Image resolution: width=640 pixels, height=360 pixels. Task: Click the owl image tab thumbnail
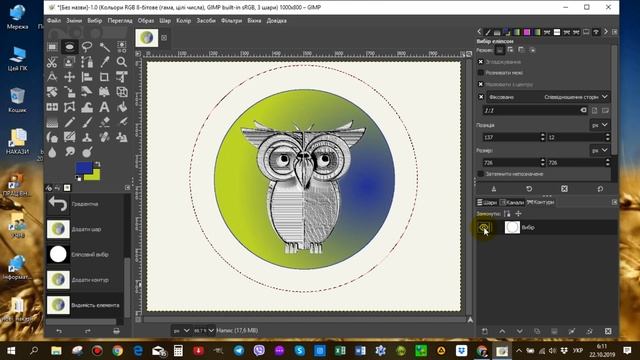click(x=147, y=38)
